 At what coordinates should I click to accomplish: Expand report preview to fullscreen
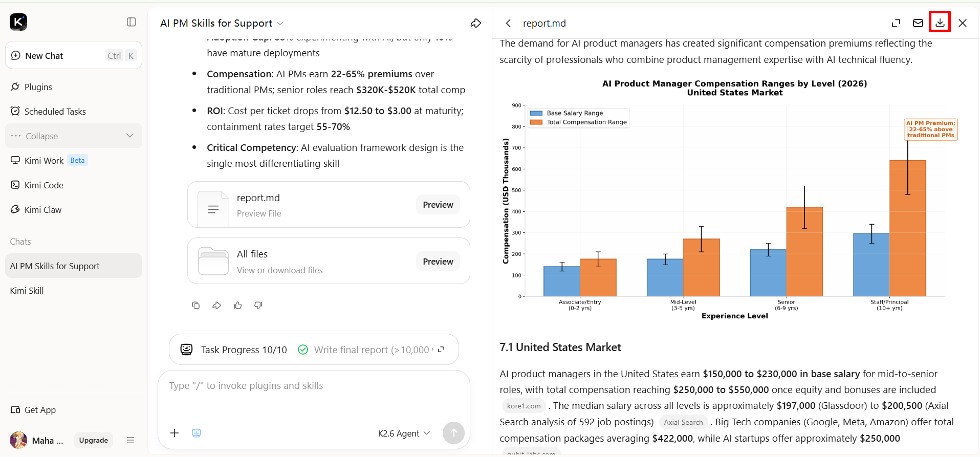(x=896, y=23)
